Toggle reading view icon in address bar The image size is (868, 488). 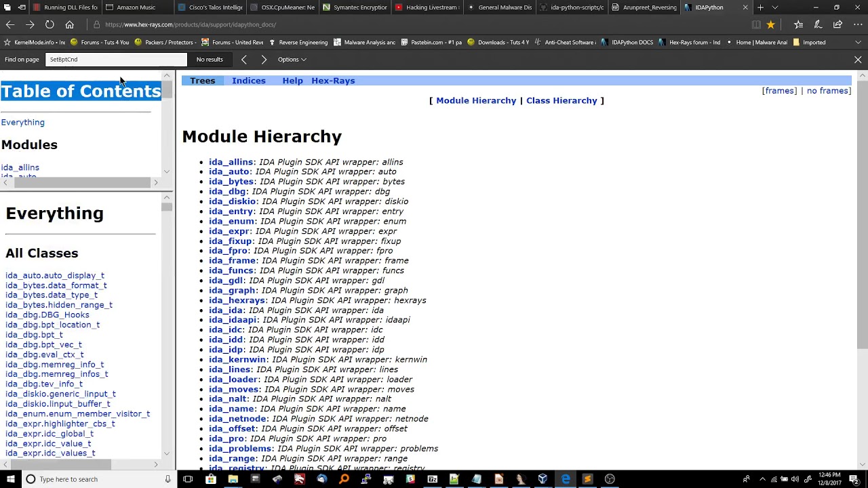[756, 24]
